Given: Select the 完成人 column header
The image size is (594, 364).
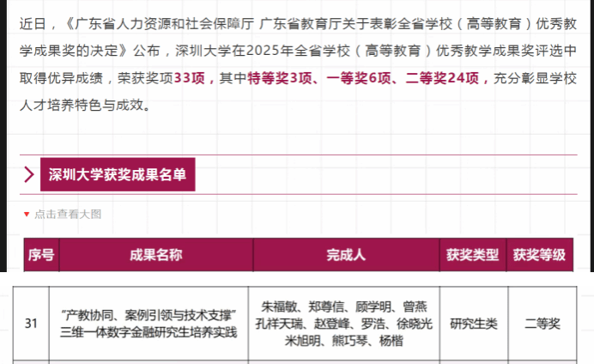Looking at the screenshot, I should coord(346,255).
